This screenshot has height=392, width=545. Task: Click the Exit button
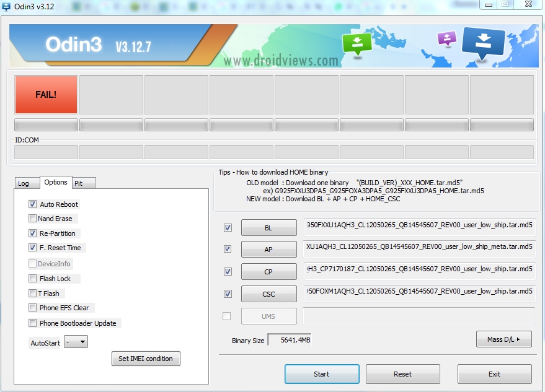pyautogui.click(x=495, y=374)
